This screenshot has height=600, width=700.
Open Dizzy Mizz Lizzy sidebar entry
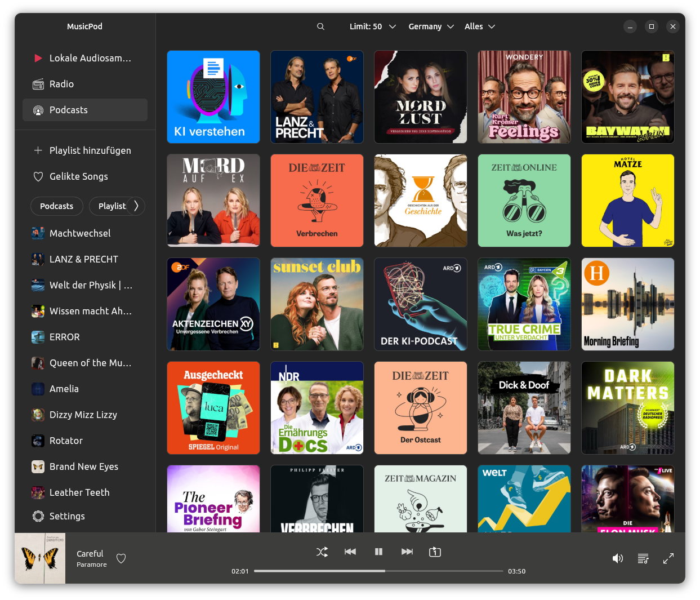coord(85,415)
